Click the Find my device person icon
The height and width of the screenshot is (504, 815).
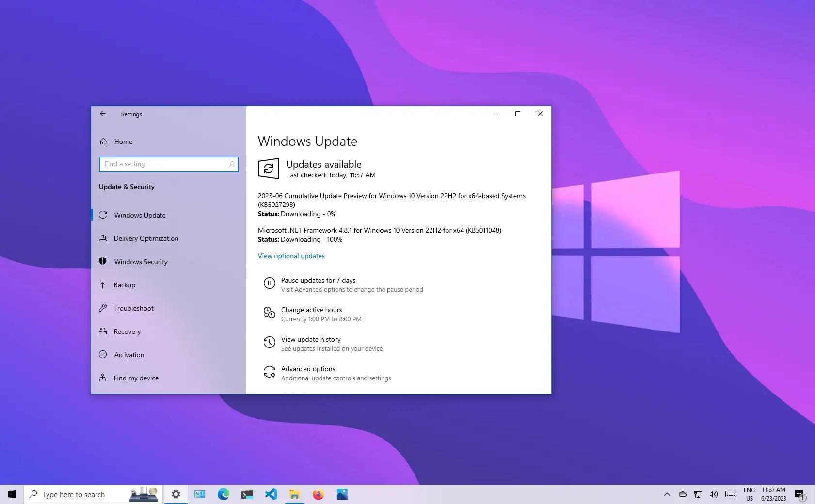[x=103, y=378]
